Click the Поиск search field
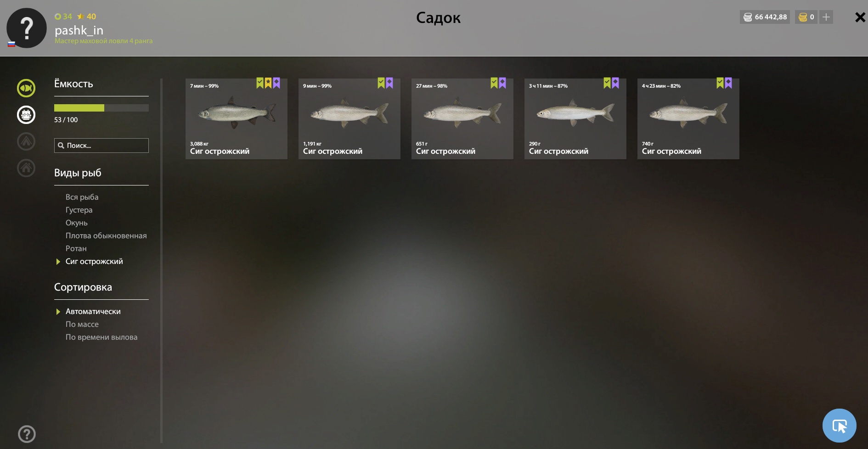 pyautogui.click(x=101, y=146)
